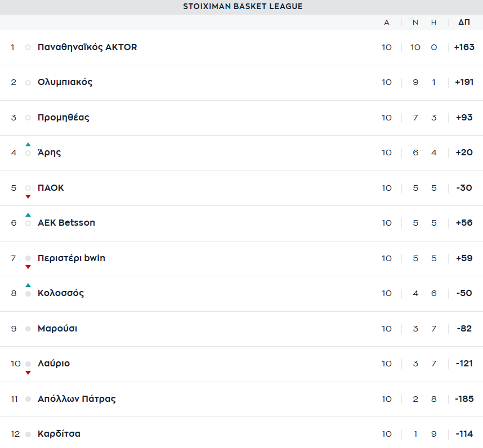Click the green up arrow beside Άρης

coord(28,145)
